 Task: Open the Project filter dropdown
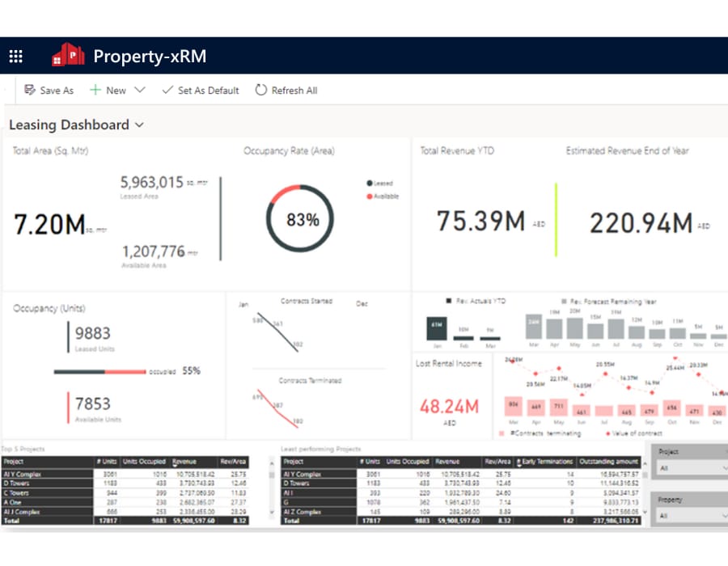pyautogui.click(x=688, y=468)
